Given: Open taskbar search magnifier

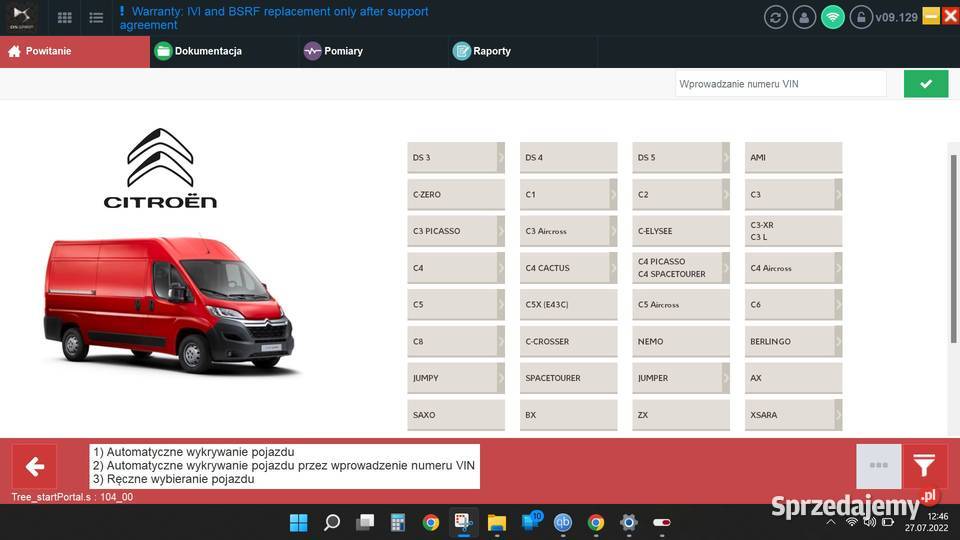Looking at the screenshot, I should pyautogui.click(x=332, y=522).
